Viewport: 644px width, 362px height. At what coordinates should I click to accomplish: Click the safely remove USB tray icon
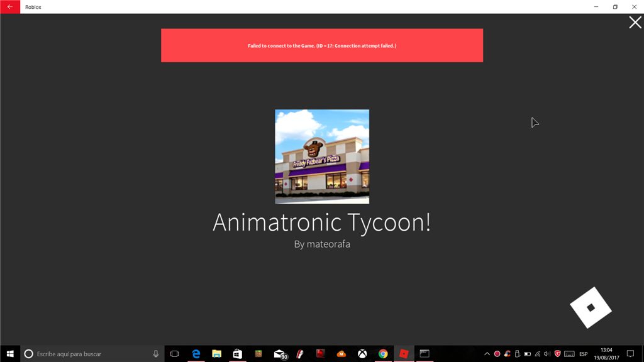[x=518, y=354]
